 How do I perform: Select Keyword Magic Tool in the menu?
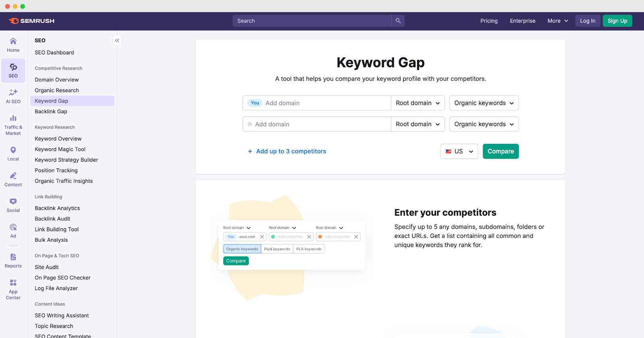(60, 149)
